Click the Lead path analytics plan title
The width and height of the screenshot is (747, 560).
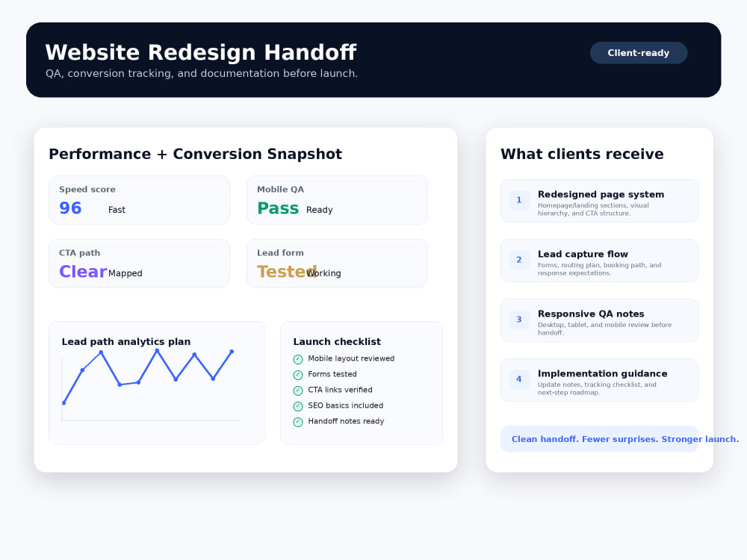click(125, 341)
